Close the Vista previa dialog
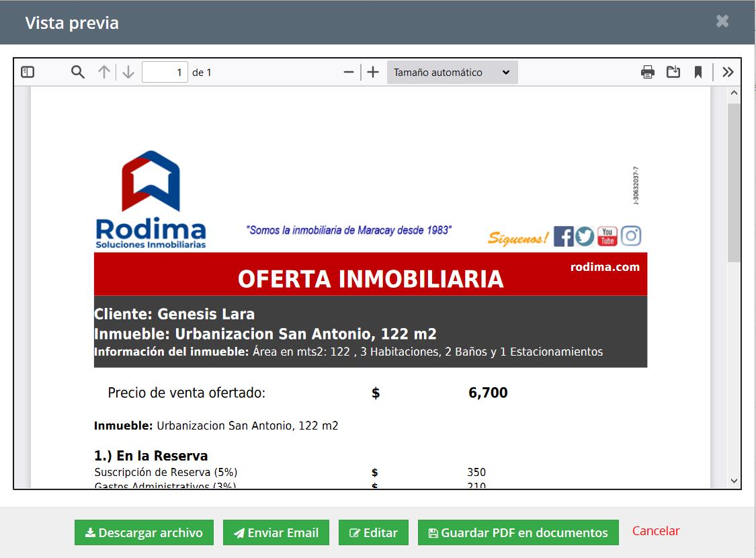756x558 pixels. tap(722, 22)
